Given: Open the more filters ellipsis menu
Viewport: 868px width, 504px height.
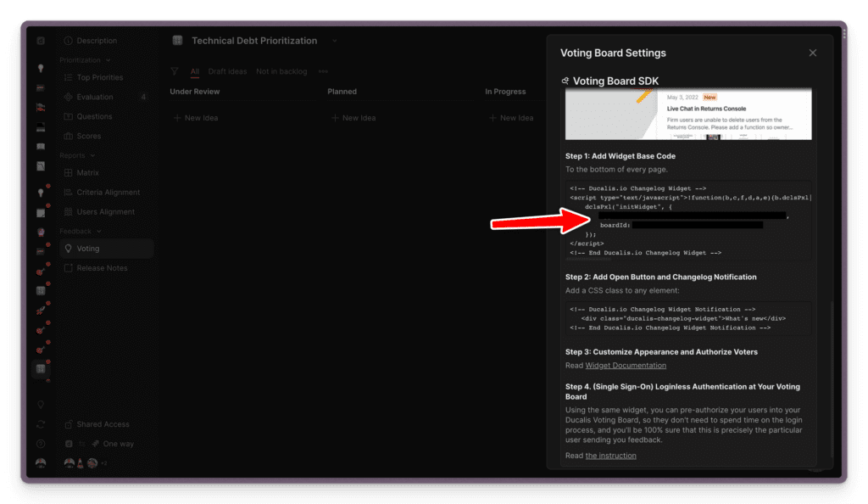Looking at the screenshot, I should coord(323,71).
